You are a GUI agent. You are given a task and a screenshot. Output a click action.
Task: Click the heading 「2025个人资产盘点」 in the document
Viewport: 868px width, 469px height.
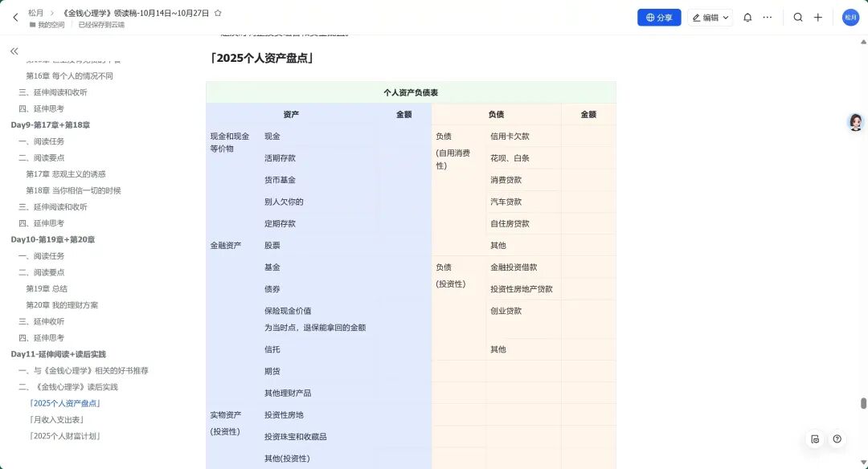pyautogui.click(x=262, y=58)
